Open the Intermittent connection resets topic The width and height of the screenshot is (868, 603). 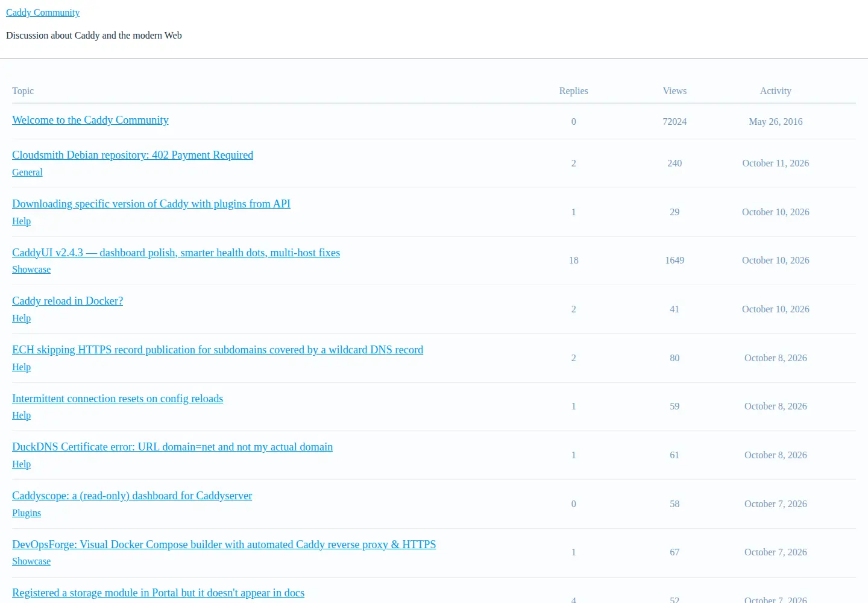(x=118, y=399)
